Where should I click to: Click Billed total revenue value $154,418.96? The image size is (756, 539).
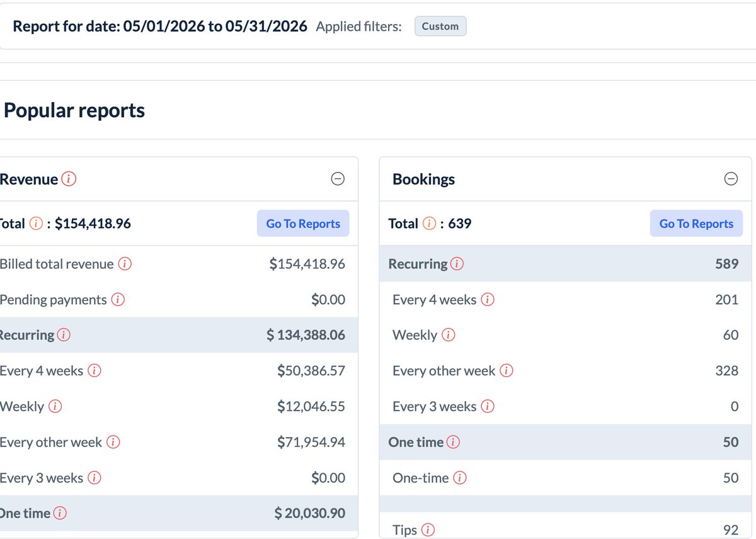pos(307,264)
